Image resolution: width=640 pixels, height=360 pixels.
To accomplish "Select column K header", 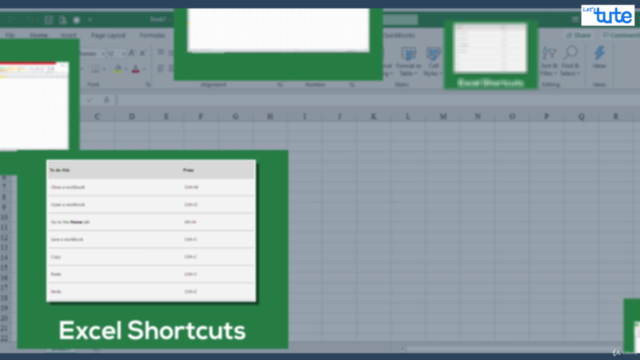I will point(373,117).
